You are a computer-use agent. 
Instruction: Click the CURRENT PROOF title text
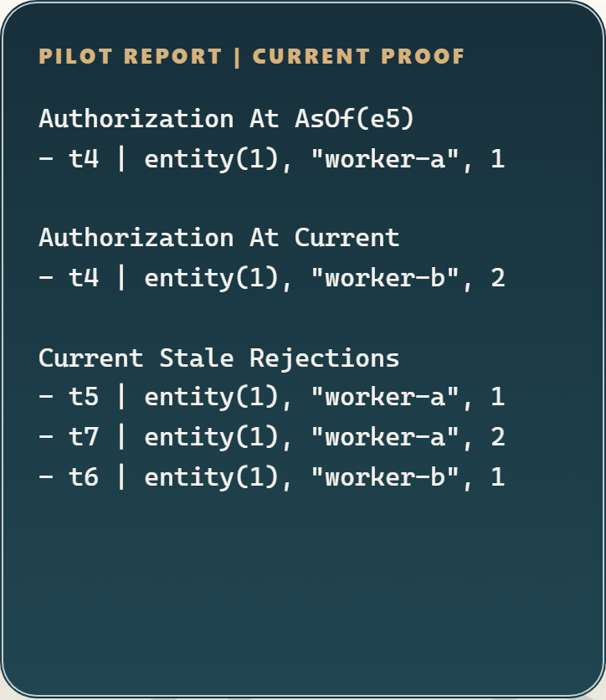pyautogui.click(x=358, y=57)
